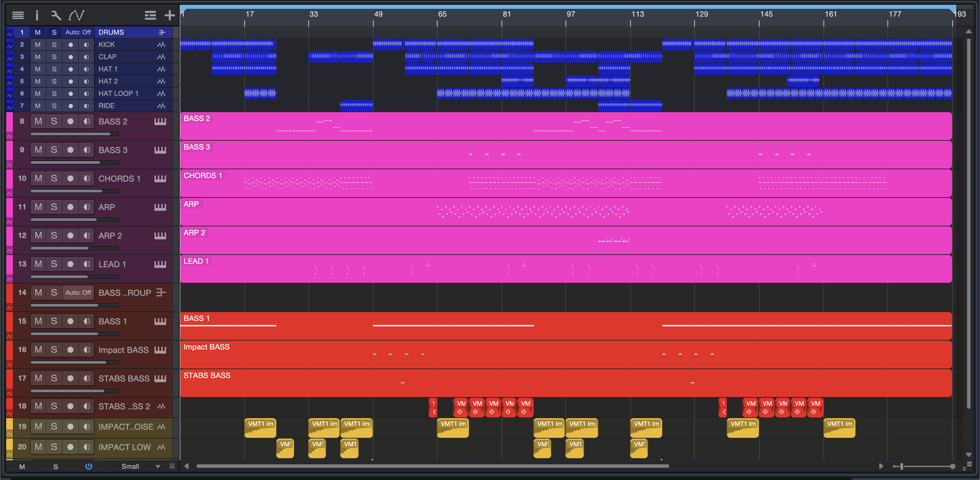Click bar 97 on the timeline ruler
This screenshot has height=480, width=980.
tap(570, 14)
